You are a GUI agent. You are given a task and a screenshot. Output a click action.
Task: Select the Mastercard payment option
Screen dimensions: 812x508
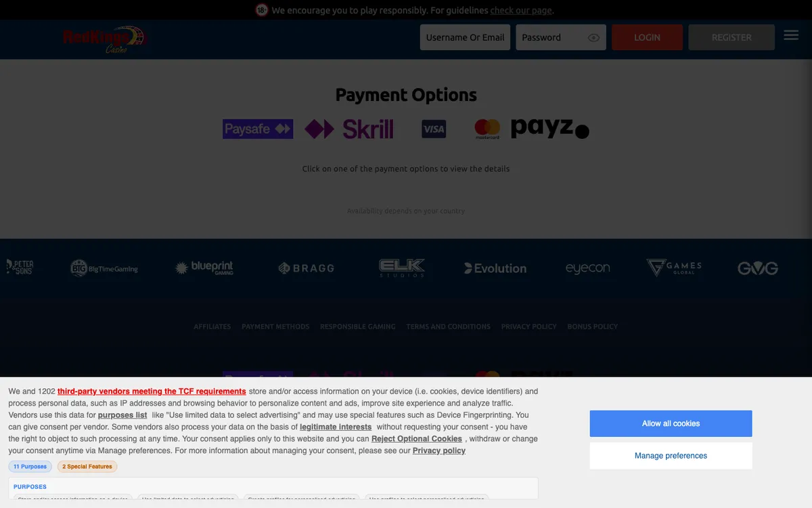click(487, 129)
